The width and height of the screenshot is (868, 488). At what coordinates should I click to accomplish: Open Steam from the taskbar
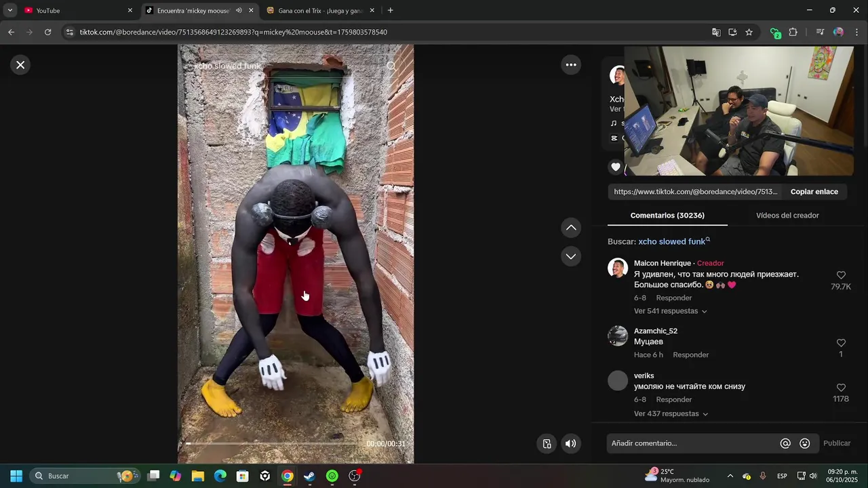tap(309, 476)
